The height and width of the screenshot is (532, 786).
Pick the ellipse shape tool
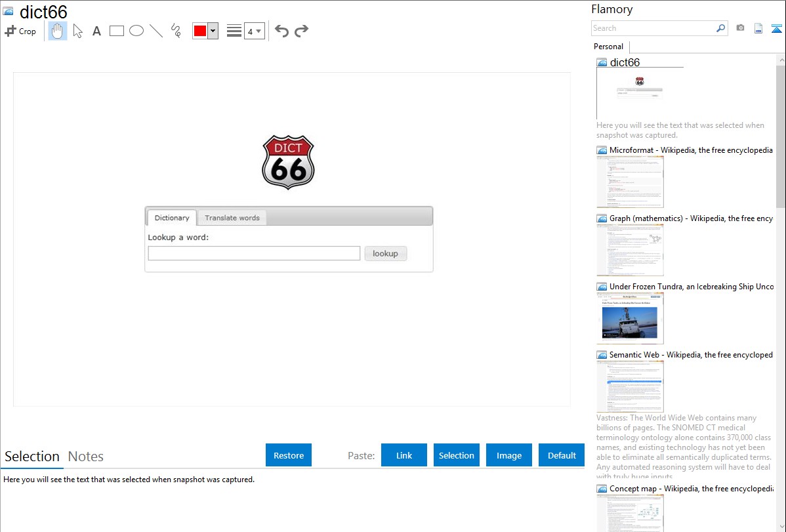click(136, 31)
